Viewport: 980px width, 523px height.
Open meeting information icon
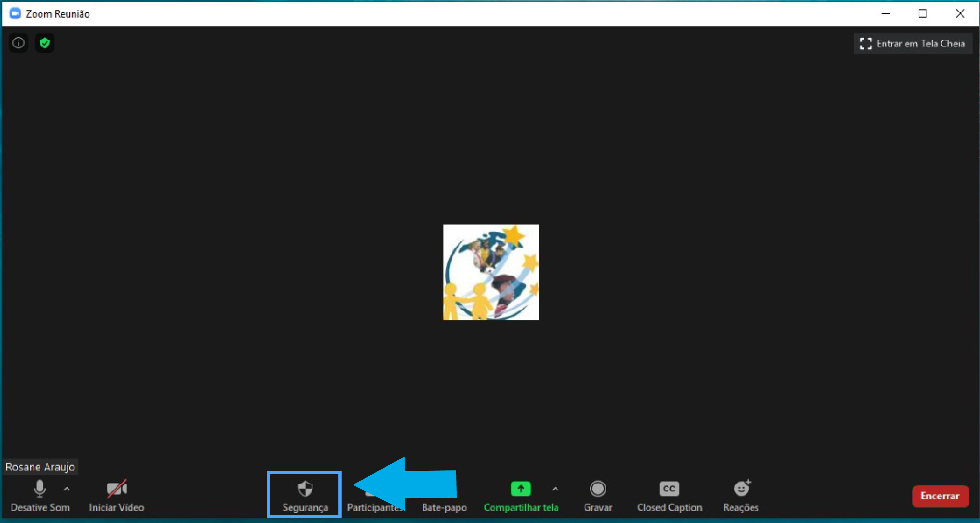point(18,43)
